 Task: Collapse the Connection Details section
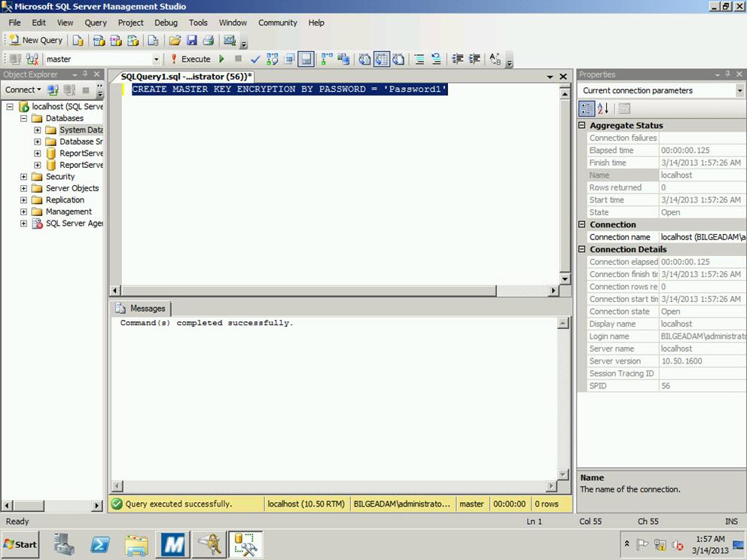(581, 249)
